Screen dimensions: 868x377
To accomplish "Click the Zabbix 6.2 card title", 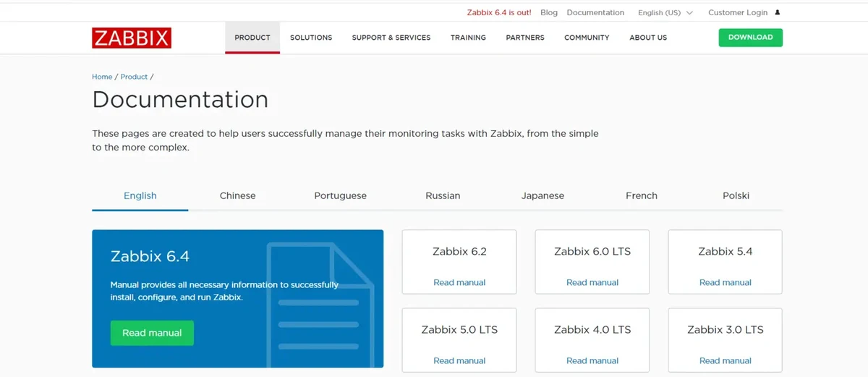I will 459,251.
